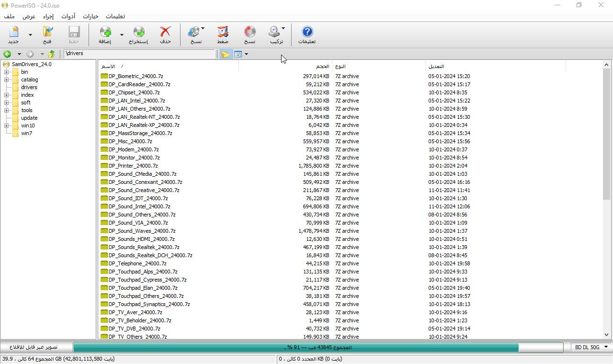
Task: Click the Burn (نسخ) red disc icon
Action: tap(250, 32)
